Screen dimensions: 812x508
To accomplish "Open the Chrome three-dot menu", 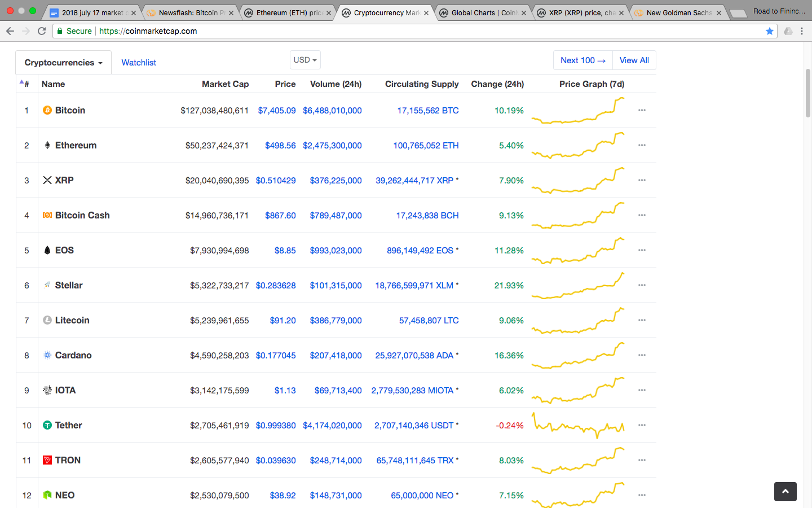I will [x=802, y=31].
